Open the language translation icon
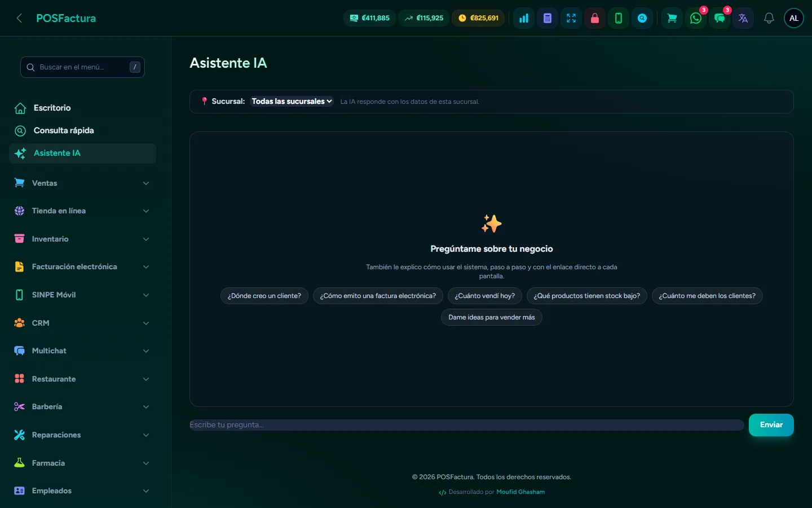This screenshot has height=508, width=812. [743, 18]
